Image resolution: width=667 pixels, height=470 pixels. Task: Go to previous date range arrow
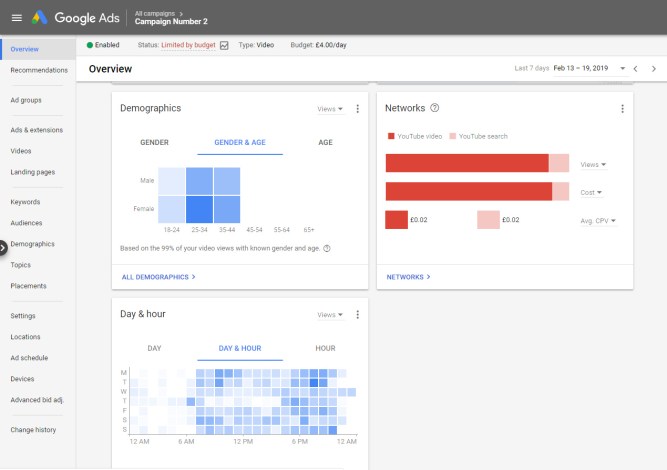pos(635,68)
